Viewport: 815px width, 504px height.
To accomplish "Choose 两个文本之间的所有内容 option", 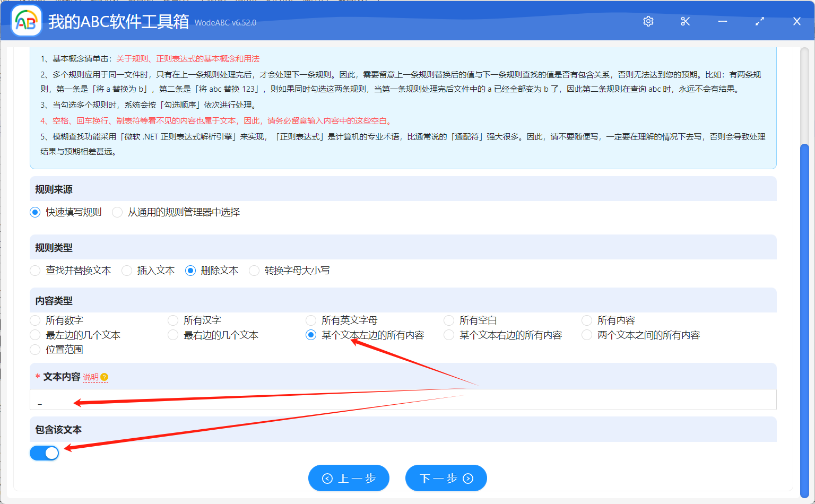I will coord(587,335).
